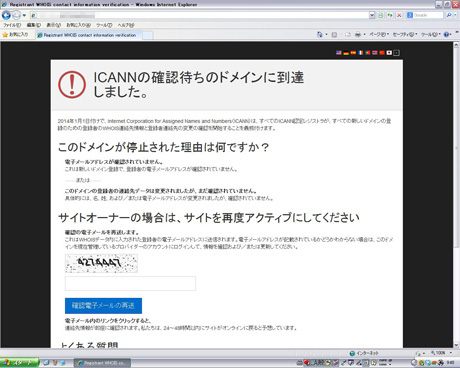Open the ヘルプ (Help) menu

[126, 25]
